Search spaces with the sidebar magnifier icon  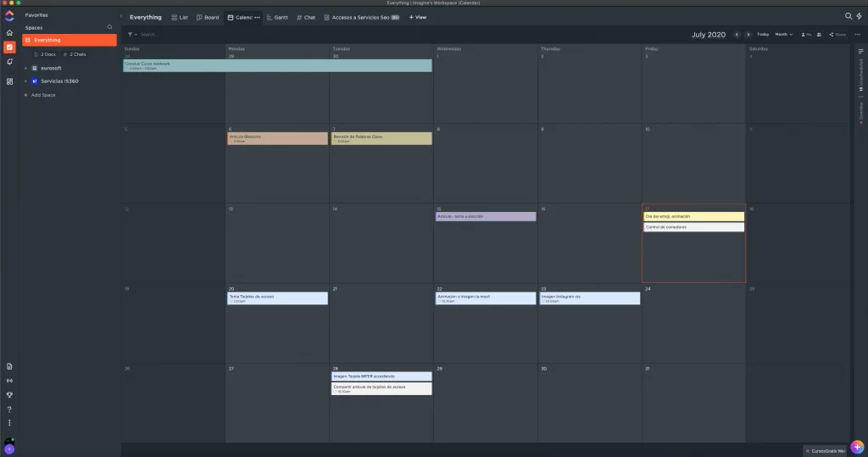109,27
